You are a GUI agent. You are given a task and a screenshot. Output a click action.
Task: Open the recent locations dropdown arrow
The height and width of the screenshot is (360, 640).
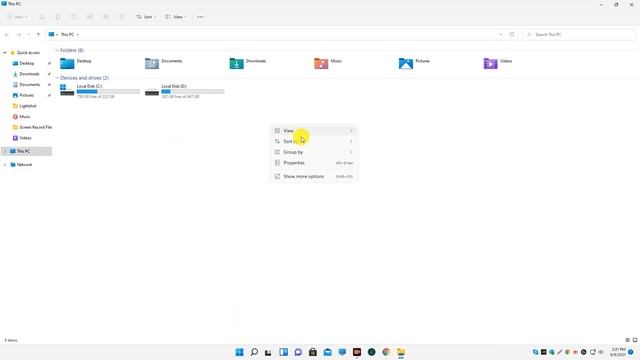(x=28, y=35)
